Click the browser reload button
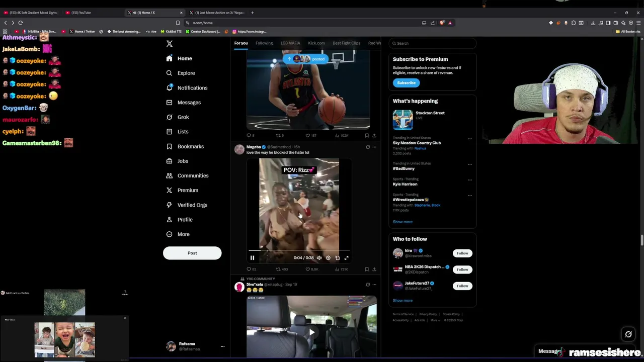The height and width of the screenshot is (362, 644). [21, 23]
